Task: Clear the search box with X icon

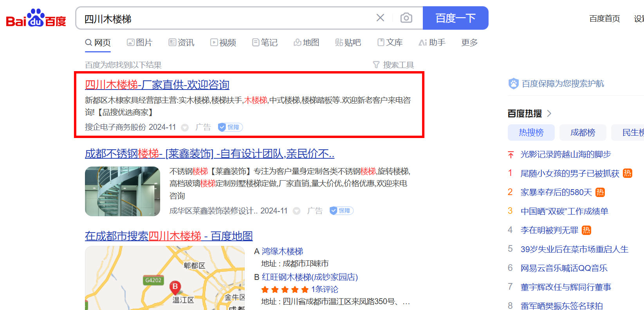Action: (x=380, y=18)
